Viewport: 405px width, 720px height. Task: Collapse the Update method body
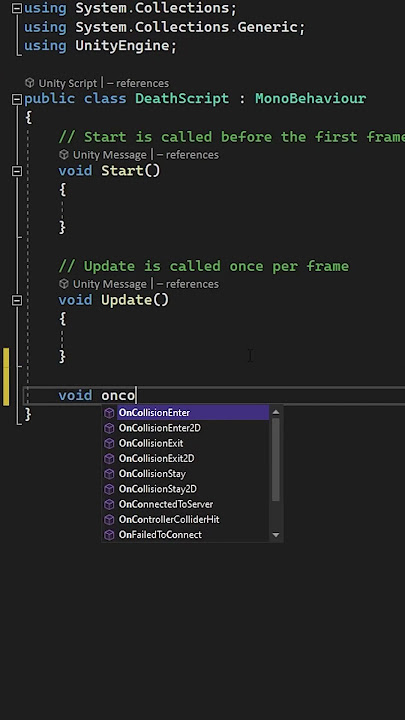pos(17,300)
